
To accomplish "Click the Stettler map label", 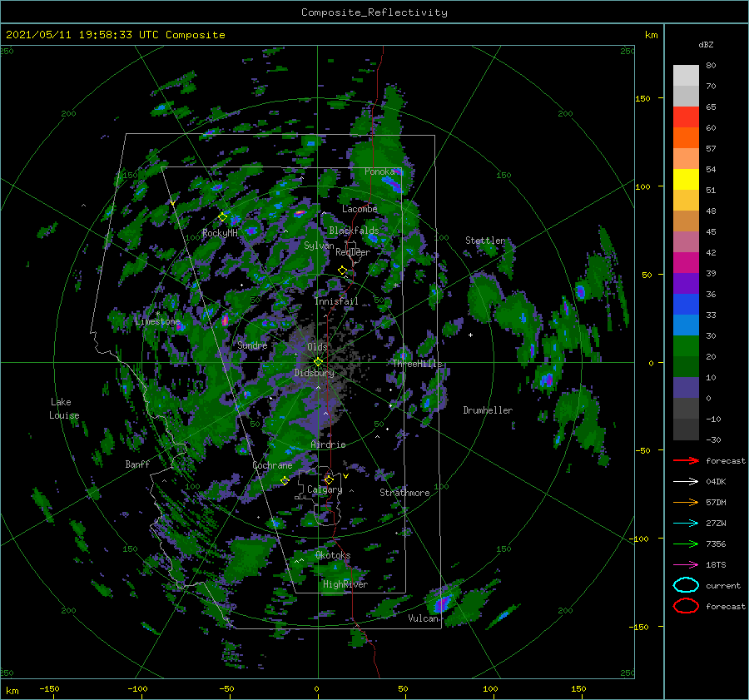I will click(x=485, y=241).
